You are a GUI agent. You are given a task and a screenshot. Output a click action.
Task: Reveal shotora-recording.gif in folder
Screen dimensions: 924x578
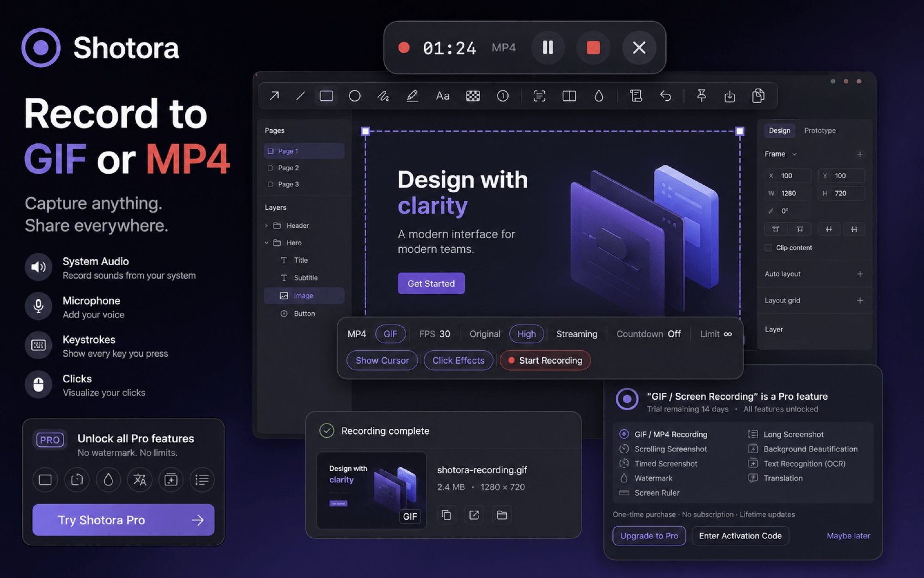502,515
